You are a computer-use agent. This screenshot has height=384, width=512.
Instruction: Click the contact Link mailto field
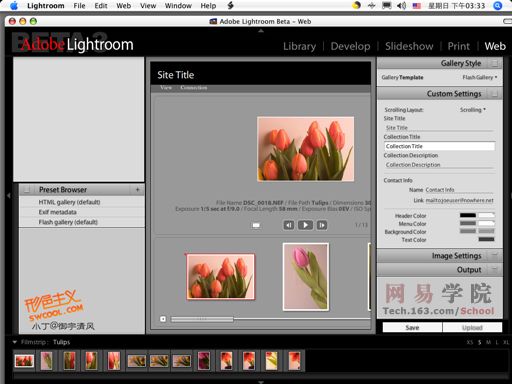click(459, 200)
